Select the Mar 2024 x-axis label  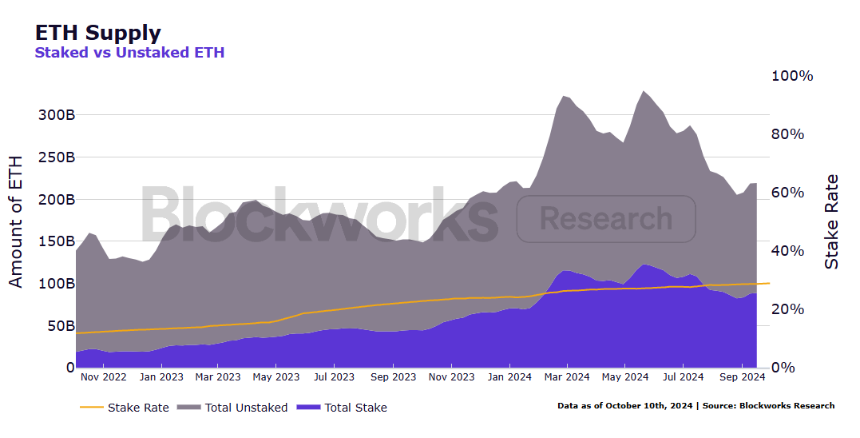pos(567,377)
